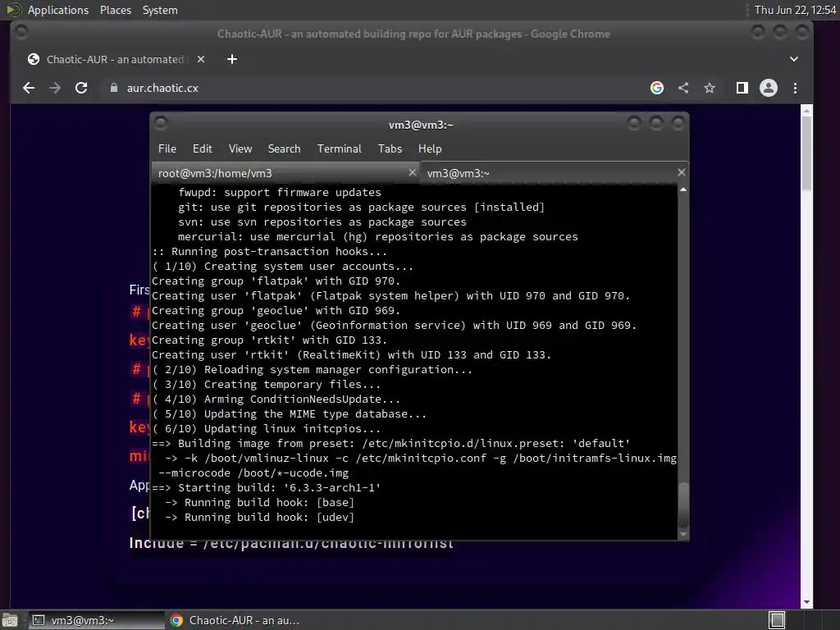Go back in Chrome

[x=29, y=88]
